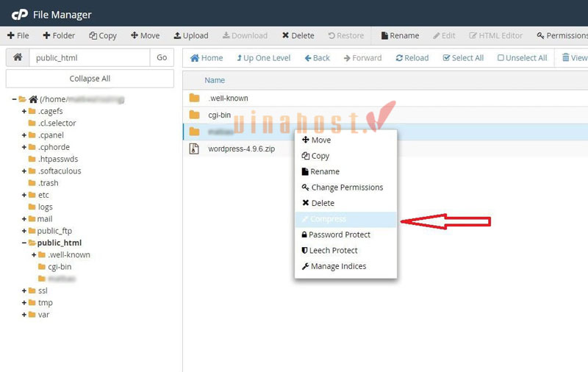This screenshot has height=372, width=588.
Task: Click Collapse All button
Action: pos(90,79)
